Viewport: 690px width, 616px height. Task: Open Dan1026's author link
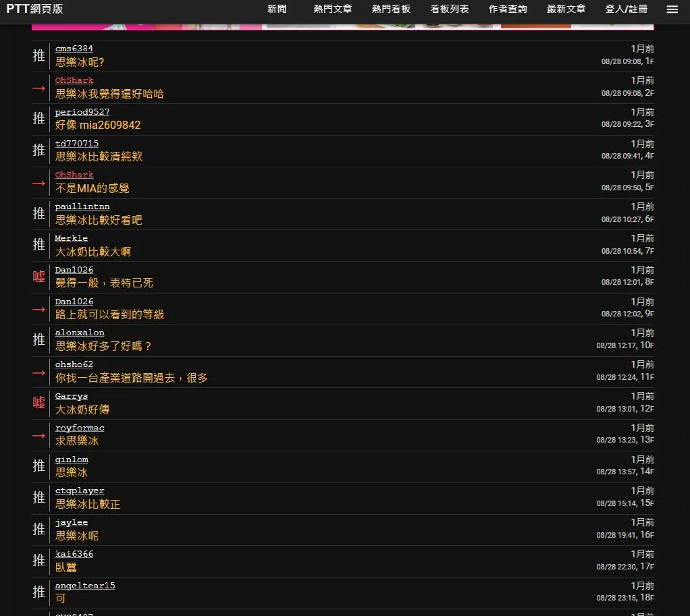pyautogui.click(x=74, y=270)
